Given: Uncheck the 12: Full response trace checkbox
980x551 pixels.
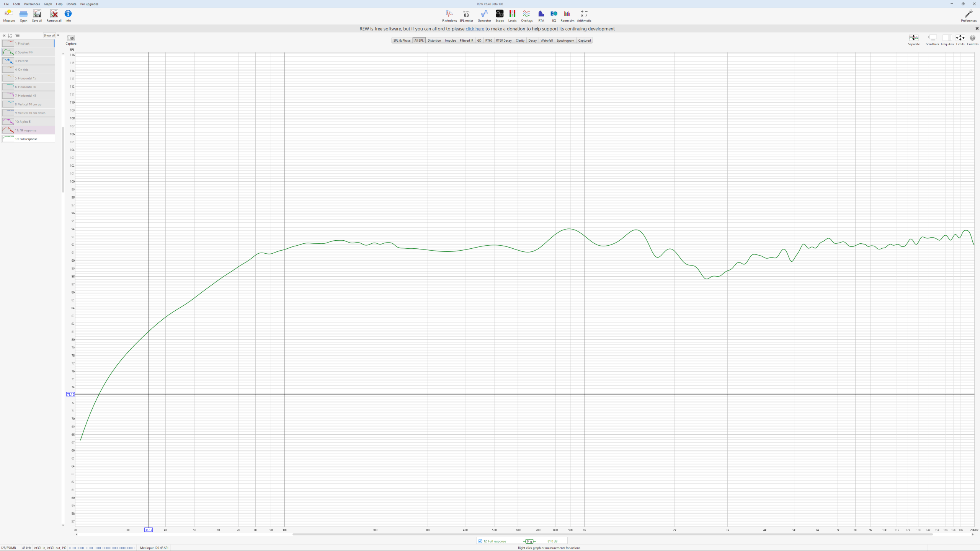Looking at the screenshot, I should [x=480, y=541].
